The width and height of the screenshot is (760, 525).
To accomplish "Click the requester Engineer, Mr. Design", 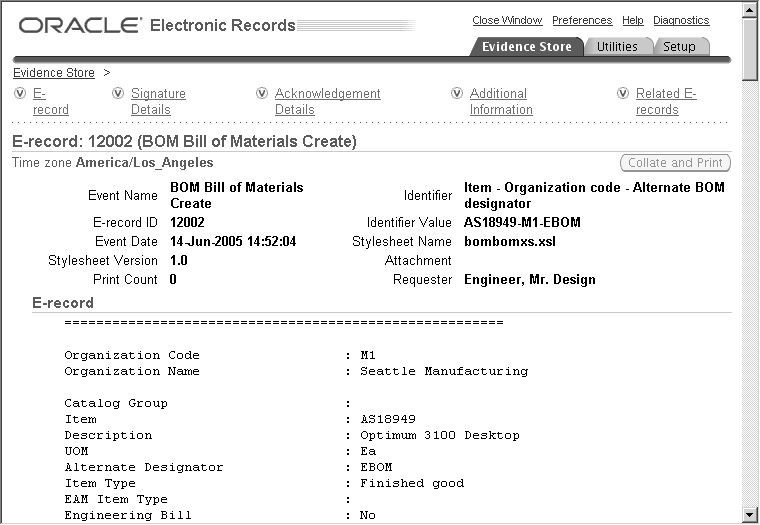I will pyautogui.click(x=530, y=280).
